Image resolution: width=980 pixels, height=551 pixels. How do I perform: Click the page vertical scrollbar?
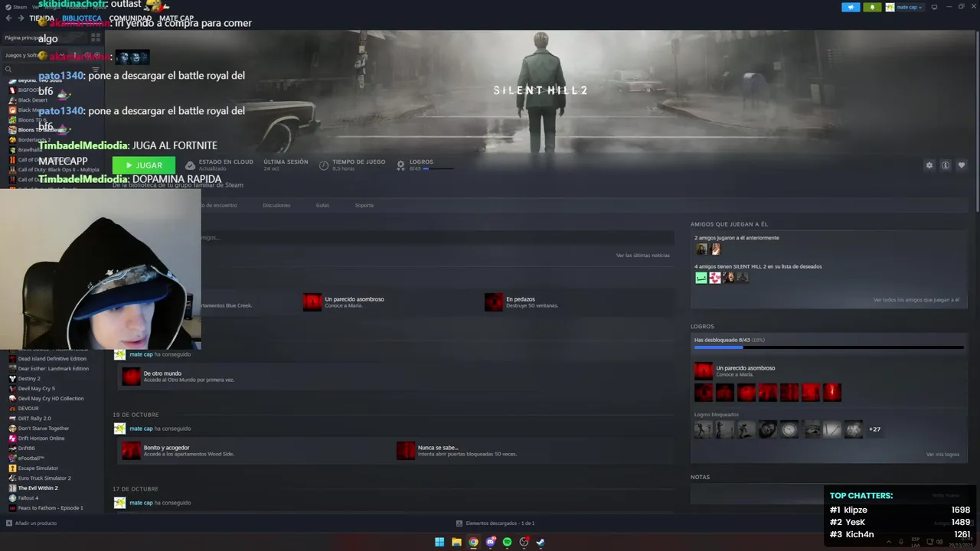coord(978,122)
